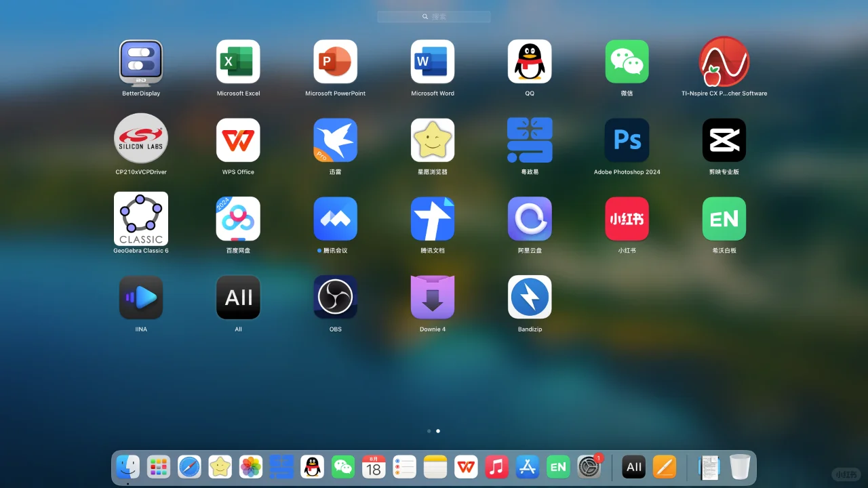868x488 pixels.
Task: Open the 剪映专业版 video editor
Action: (724, 140)
